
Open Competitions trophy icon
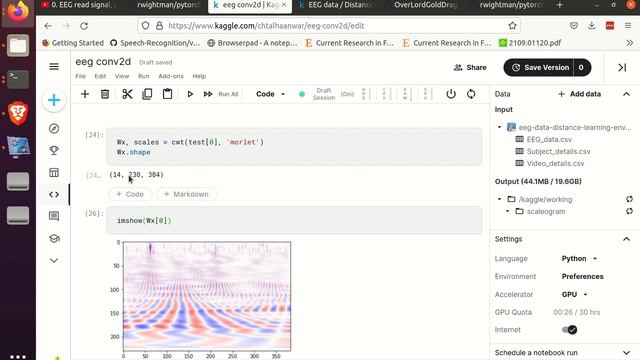pos(54,151)
